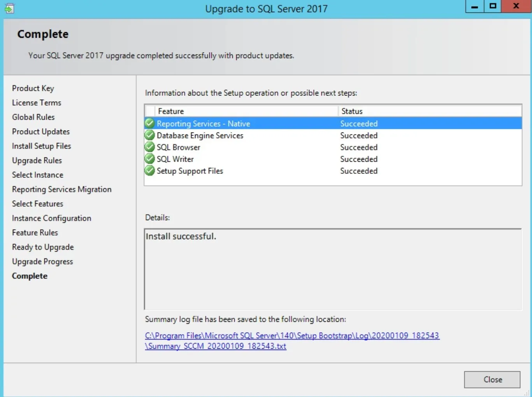Viewport: 532px width, 397px height.
Task: Select the Reporting Services - Native row
Action: [x=333, y=124]
